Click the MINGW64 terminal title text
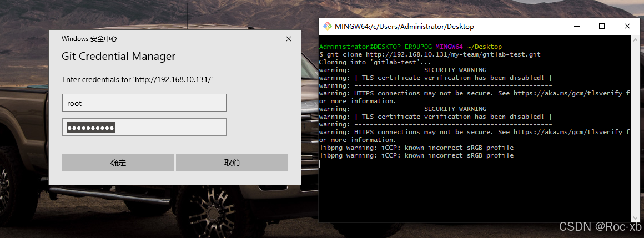 pos(404,27)
